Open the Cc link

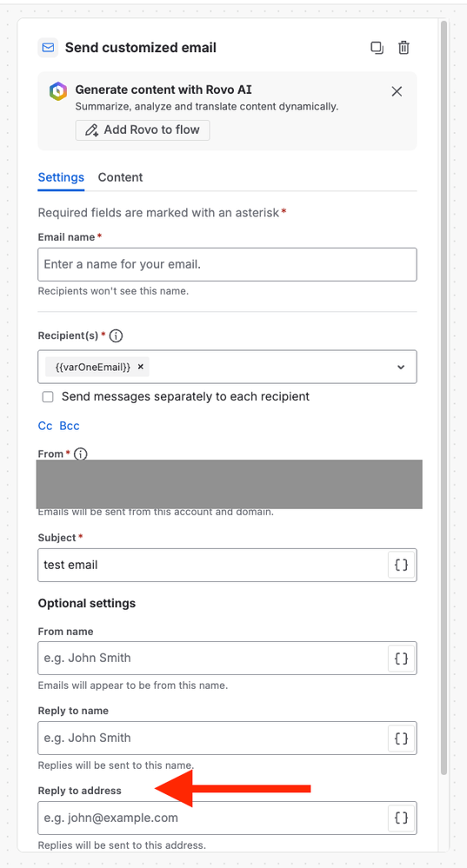click(45, 426)
